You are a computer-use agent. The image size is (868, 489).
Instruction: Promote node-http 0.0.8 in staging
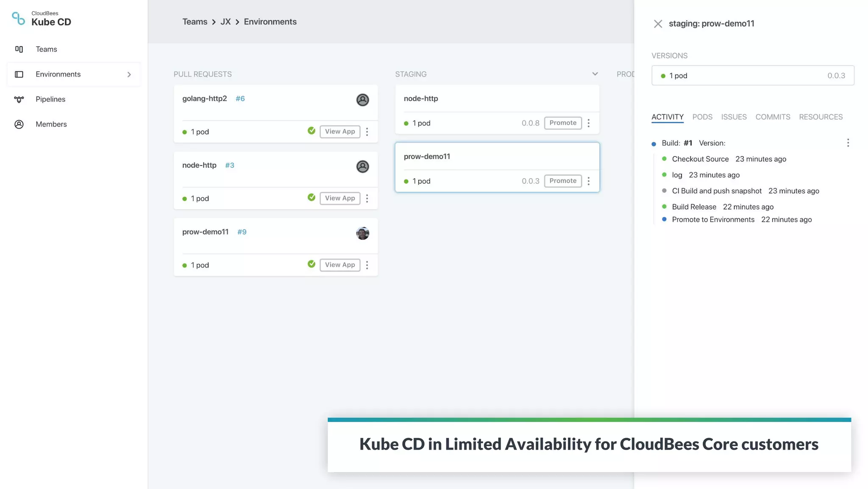coord(563,123)
